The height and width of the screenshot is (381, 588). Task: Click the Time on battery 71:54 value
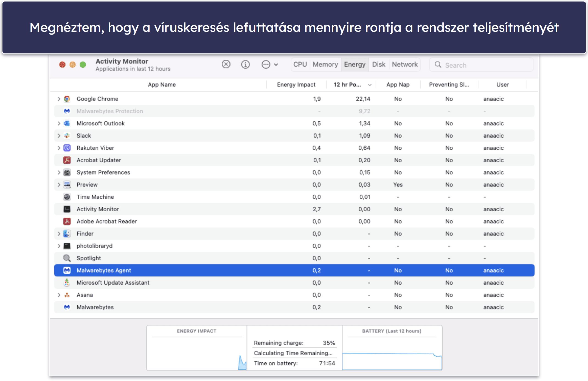click(327, 363)
